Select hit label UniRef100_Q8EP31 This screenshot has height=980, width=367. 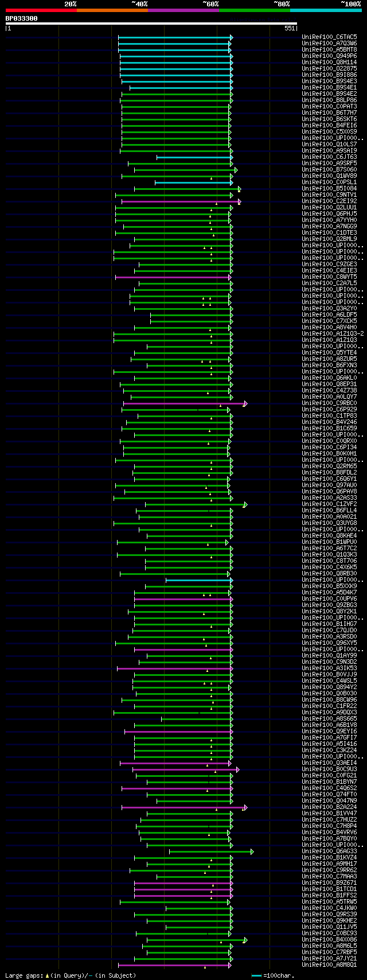[x=329, y=384]
